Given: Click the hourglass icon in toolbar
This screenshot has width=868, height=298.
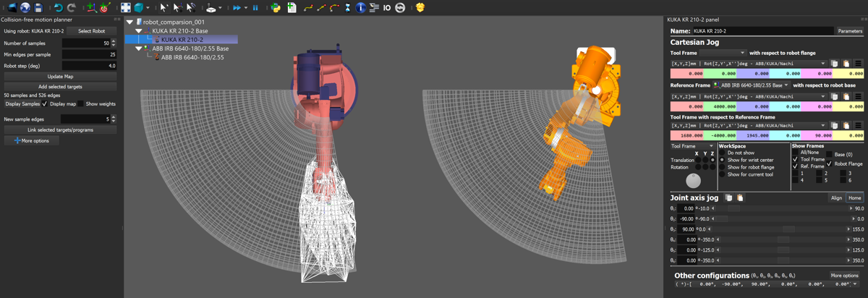Looking at the screenshot, I should point(347,8).
